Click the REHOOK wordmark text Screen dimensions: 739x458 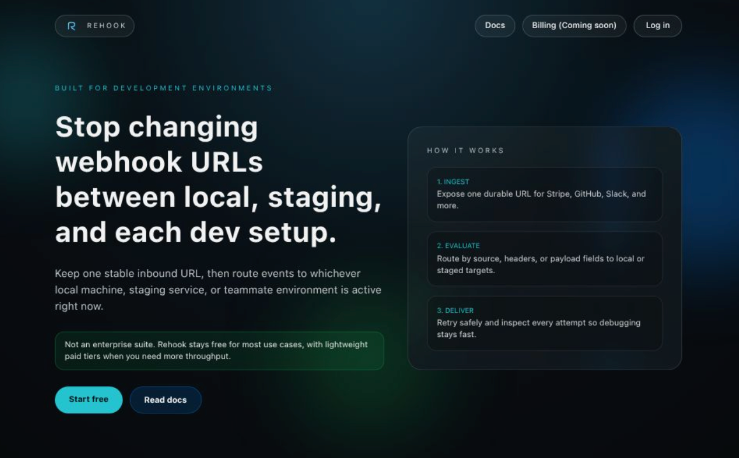click(105, 26)
